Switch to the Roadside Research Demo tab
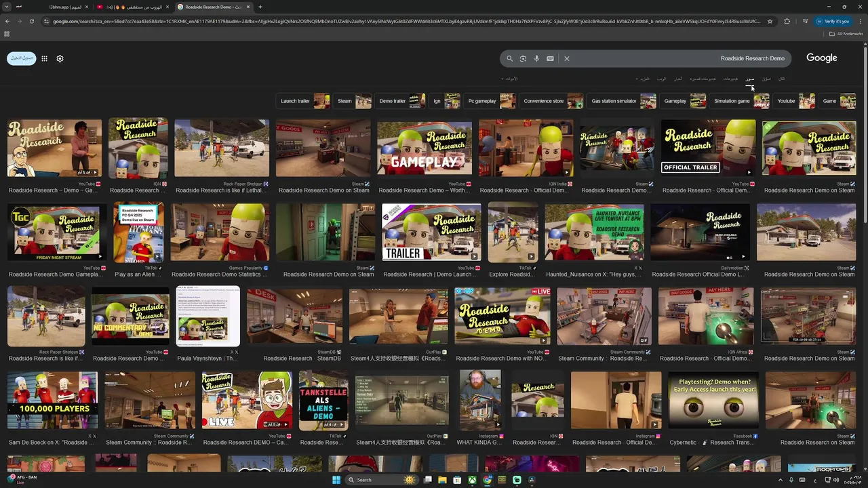 coord(214,7)
